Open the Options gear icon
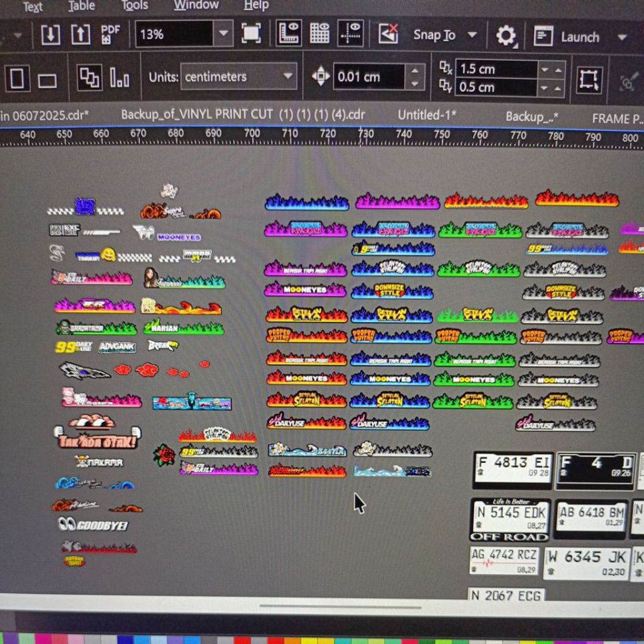 coord(506,36)
